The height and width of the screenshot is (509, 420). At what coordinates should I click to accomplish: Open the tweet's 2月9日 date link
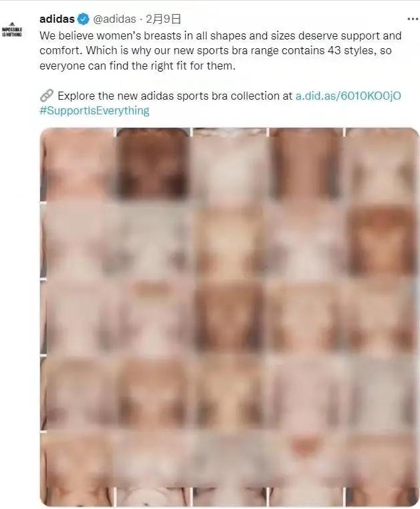(163, 19)
